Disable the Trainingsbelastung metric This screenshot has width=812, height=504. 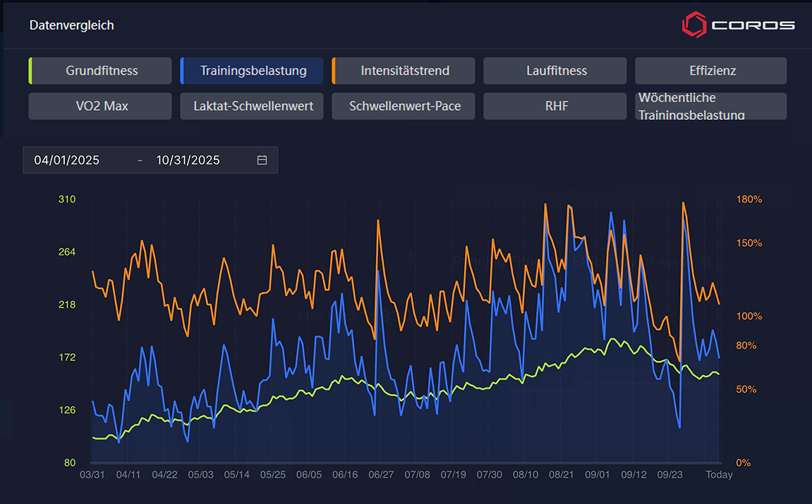click(x=253, y=70)
